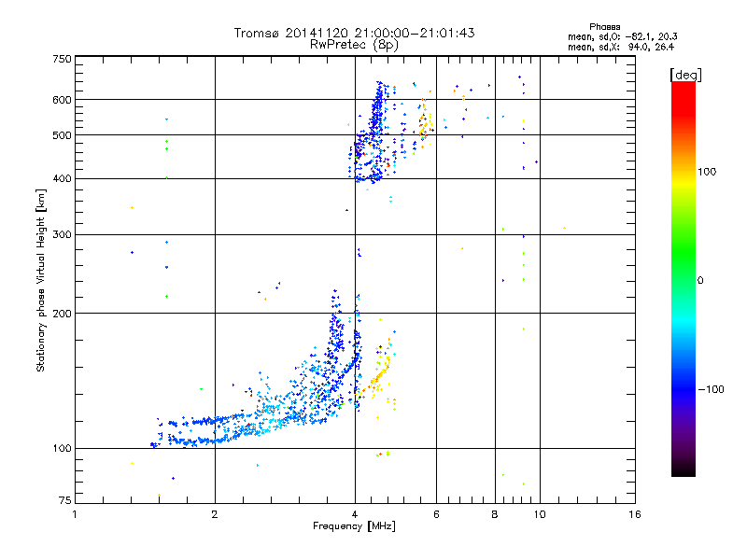Click the x-axis '2' tick label

215,514
